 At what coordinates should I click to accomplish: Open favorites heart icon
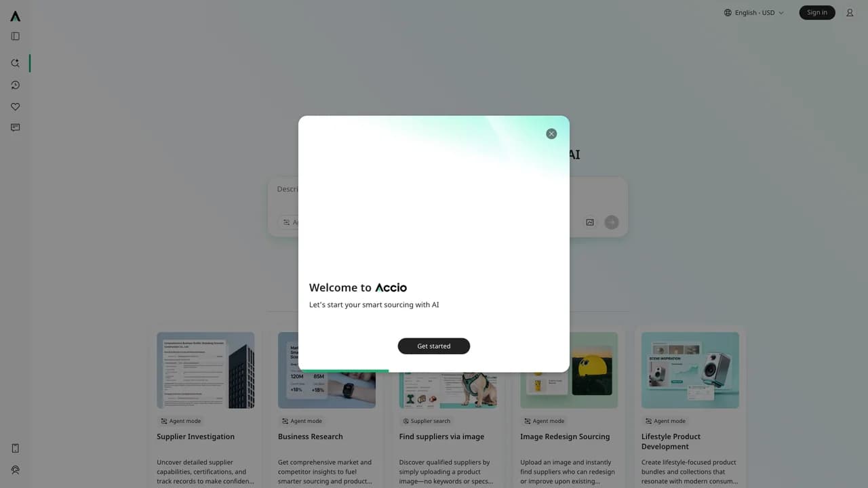click(16, 106)
